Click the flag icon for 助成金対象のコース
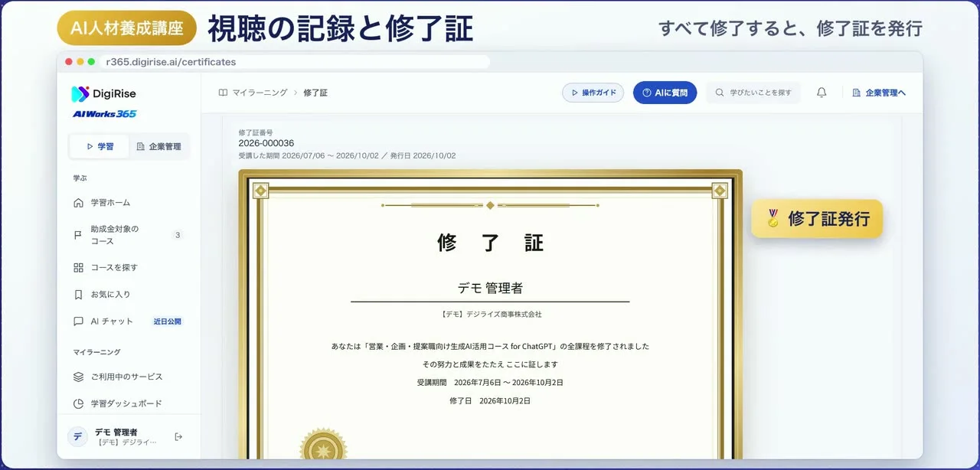Image resolution: width=980 pixels, height=470 pixels. (x=78, y=235)
